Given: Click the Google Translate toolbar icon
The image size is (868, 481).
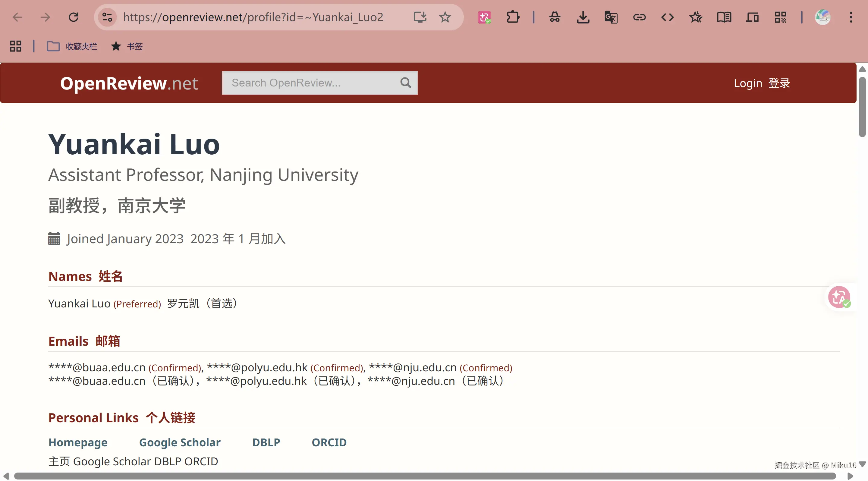Looking at the screenshot, I should [611, 17].
